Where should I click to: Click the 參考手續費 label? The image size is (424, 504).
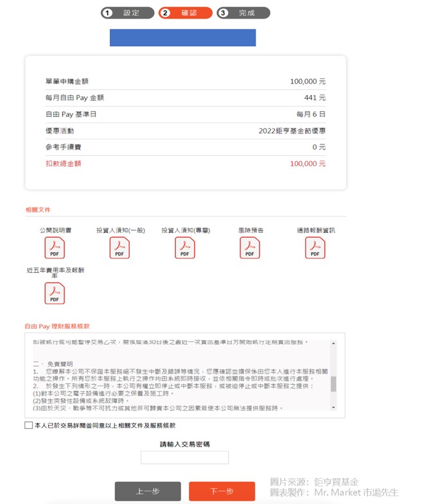pyautogui.click(x=64, y=147)
